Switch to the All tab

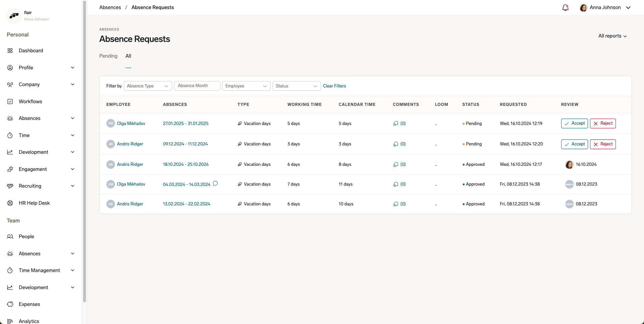tap(128, 56)
